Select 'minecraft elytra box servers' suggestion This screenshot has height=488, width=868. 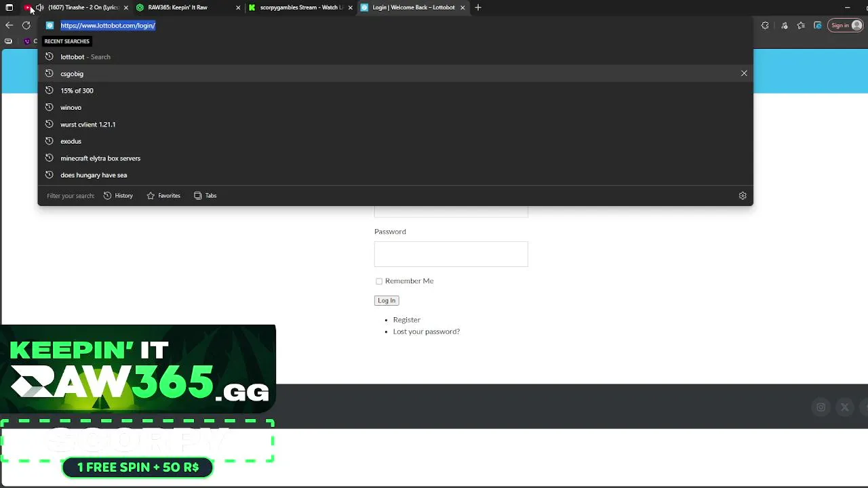[x=395, y=159]
